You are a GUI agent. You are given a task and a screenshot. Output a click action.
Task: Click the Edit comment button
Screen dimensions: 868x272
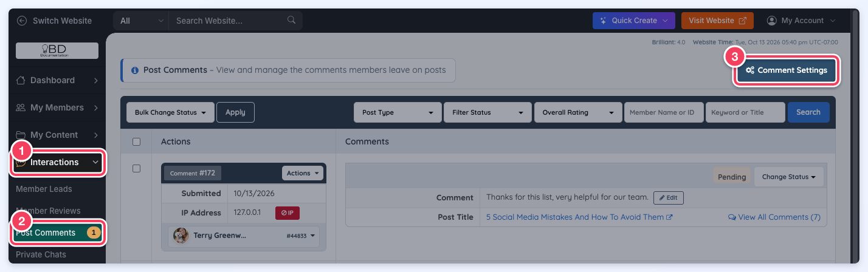[669, 198]
